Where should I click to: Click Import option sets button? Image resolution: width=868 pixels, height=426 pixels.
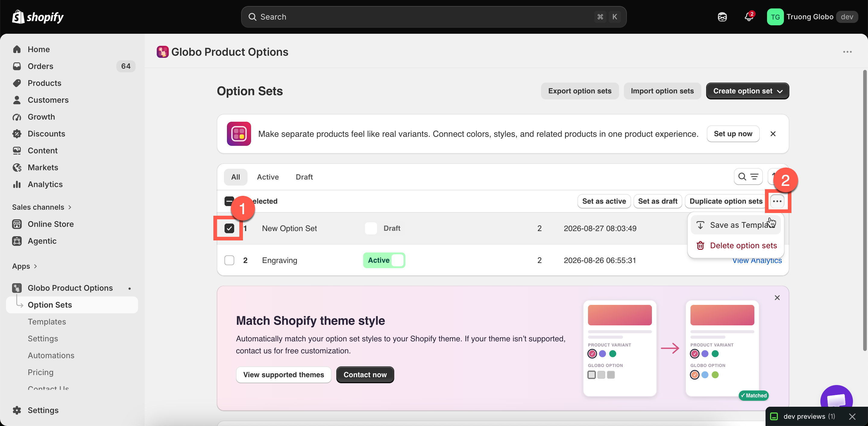(662, 91)
